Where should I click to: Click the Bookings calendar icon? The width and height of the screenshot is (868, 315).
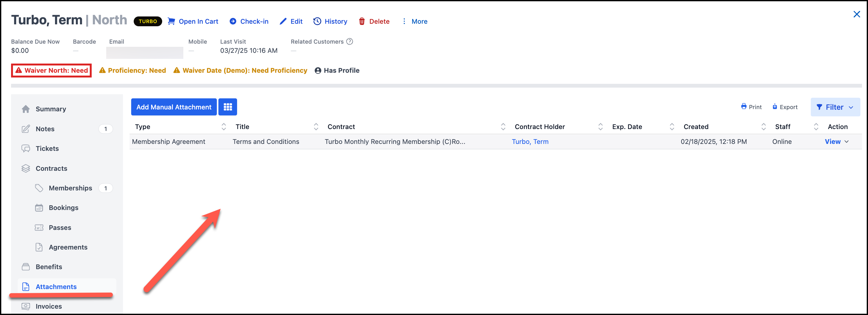pos(39,208)
